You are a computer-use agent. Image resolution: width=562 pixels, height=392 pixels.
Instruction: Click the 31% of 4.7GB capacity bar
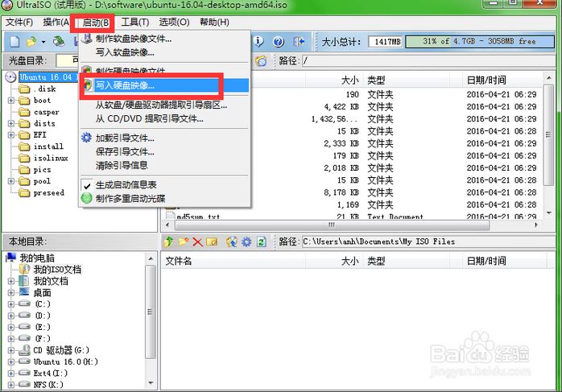pyautogui.click(x=480, y=42)
